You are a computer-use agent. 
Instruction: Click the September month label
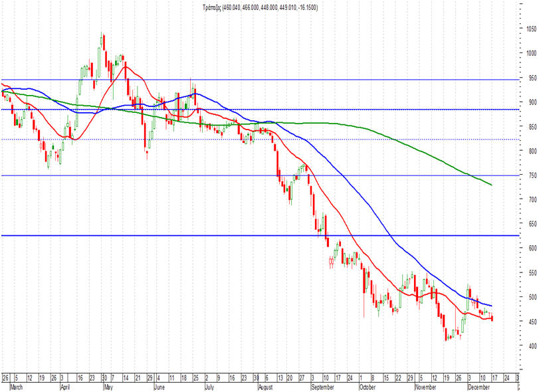pyautogui.click(x=322, y=387)
